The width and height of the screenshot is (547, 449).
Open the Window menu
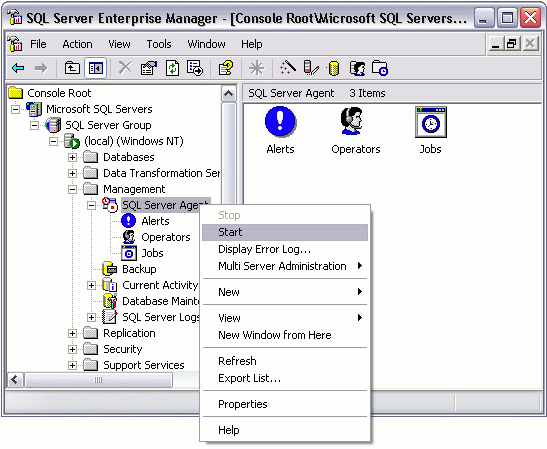[206, 44]
